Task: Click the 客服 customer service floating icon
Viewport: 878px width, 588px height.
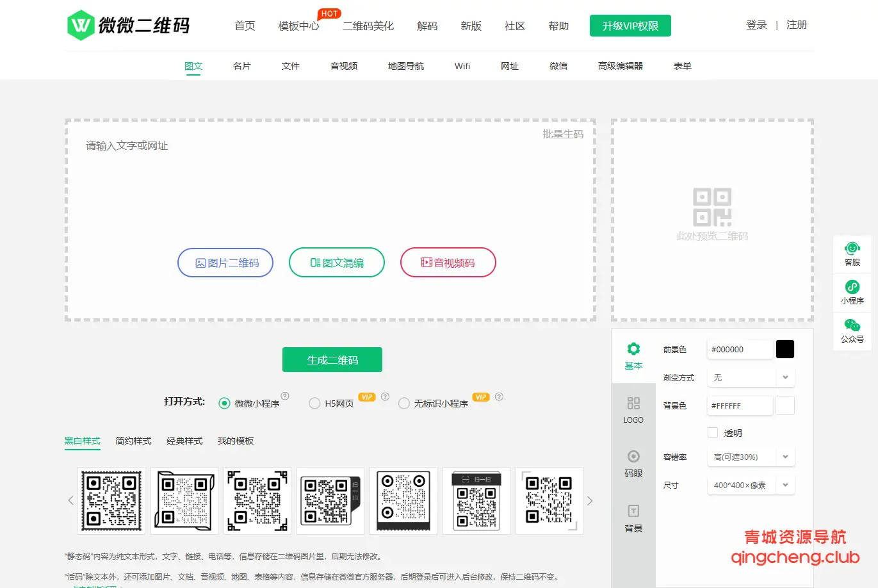Action: tap(852, 254)
